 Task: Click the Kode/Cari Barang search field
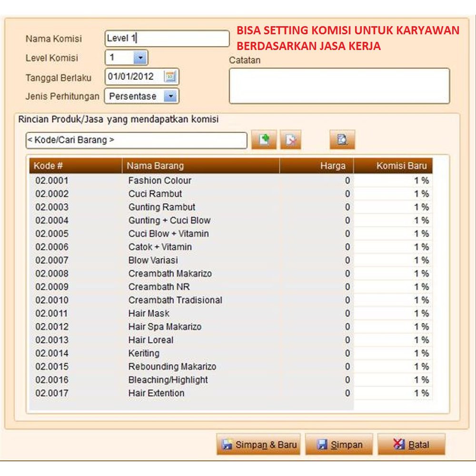pos(136,140)
